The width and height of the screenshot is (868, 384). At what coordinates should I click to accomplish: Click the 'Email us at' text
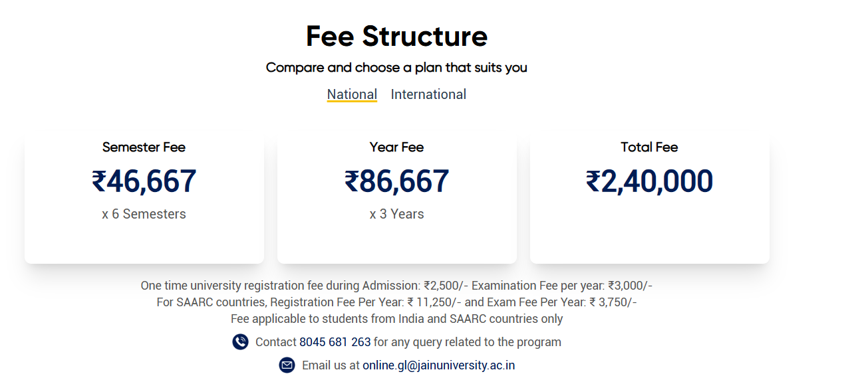(331, 365)
